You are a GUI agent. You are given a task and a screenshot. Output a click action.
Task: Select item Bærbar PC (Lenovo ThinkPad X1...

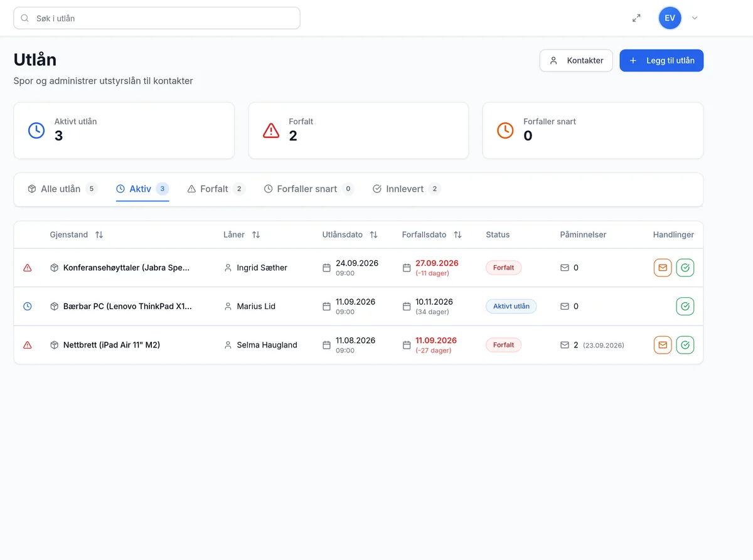click(127, 307)
